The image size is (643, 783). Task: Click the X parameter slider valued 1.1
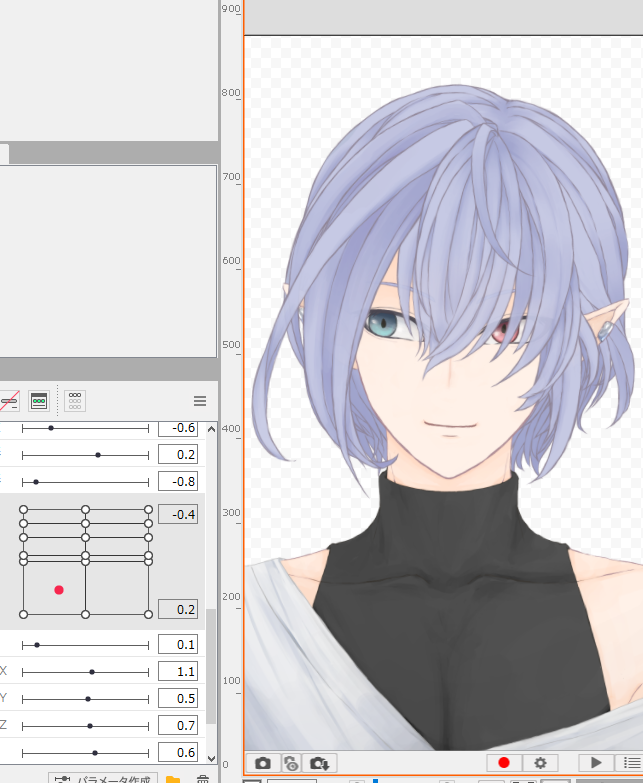[x=85, y=672]
